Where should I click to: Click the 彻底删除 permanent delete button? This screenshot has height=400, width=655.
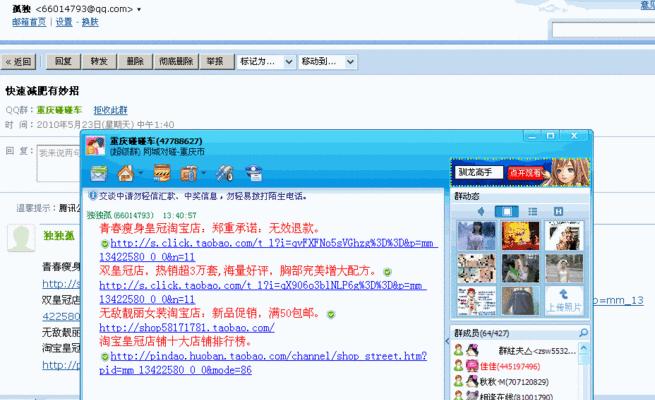(x=176, y=61)
